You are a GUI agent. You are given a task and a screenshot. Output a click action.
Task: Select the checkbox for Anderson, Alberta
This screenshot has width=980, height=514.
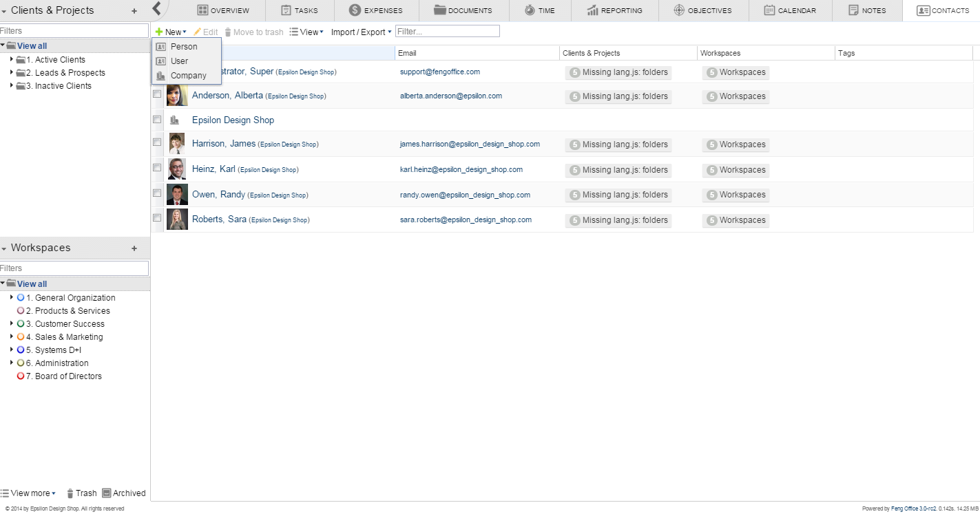click(x=157, y=94)
